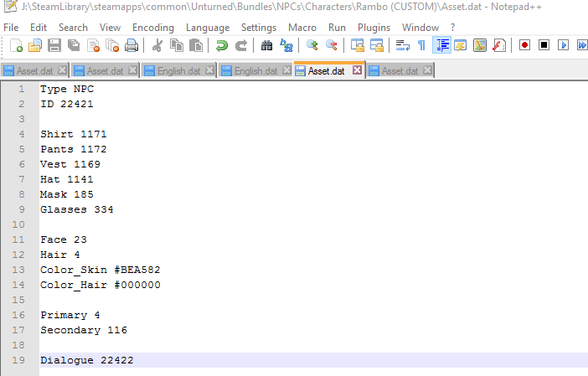Open the Plugins menu

(374, 28)
